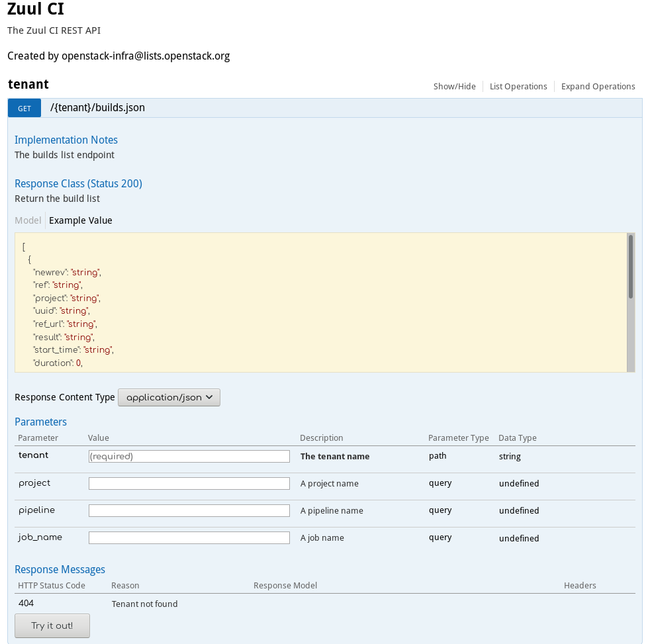
Task: Click the Response Messages heading
Action: coord(60,569)
